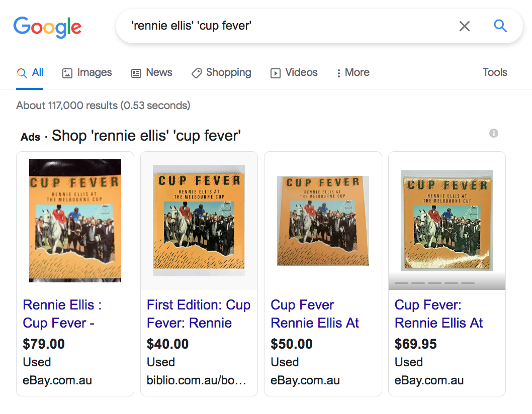
Task: Select the Videos tab
Action: pos(294,72)
